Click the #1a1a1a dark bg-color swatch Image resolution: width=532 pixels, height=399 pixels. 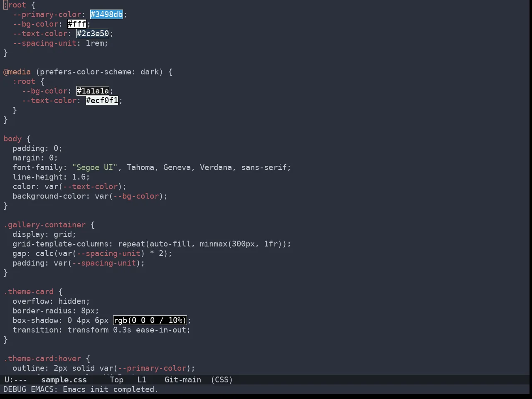[93, 91]
